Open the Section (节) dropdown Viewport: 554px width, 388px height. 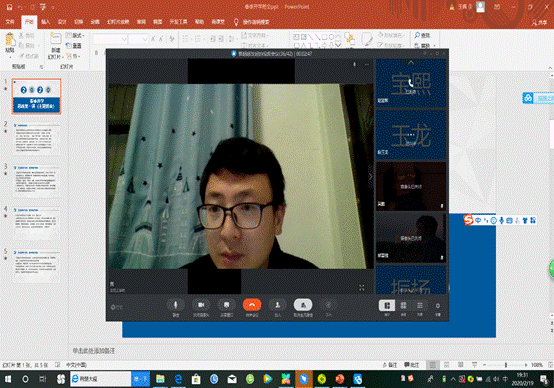coord(73,56)
